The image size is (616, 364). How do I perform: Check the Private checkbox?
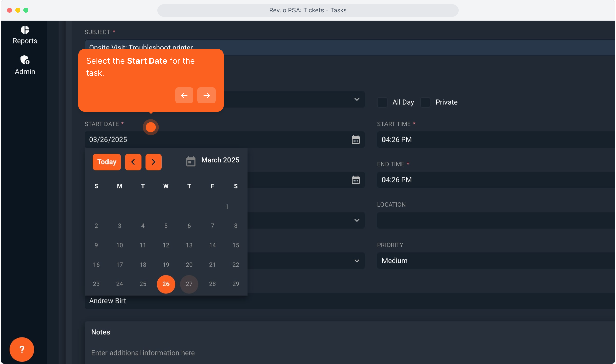[425, 102]
